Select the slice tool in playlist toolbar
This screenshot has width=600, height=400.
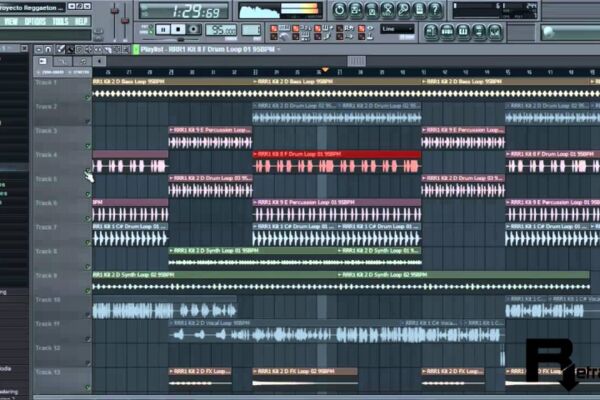(x=108, y=50)
